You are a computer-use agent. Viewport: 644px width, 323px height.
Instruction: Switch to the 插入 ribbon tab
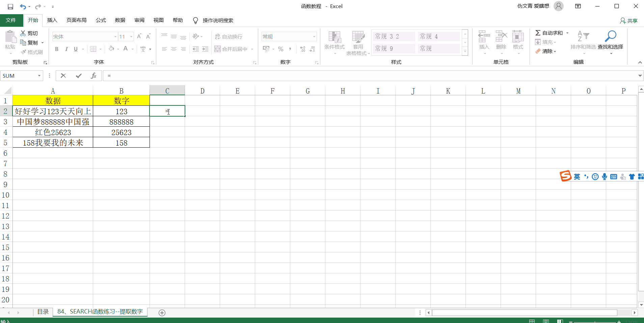coord(52,20)
